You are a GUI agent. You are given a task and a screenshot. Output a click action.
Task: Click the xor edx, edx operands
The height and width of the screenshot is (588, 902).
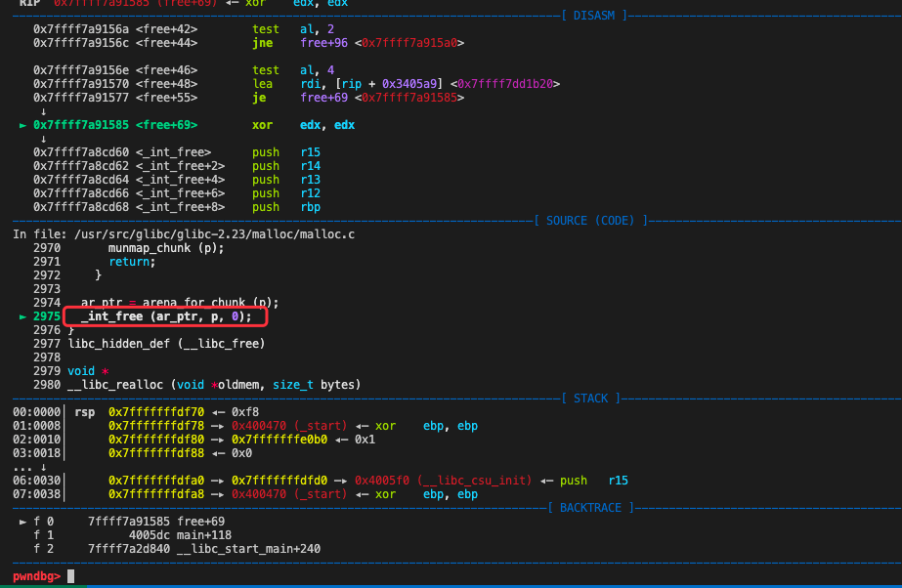click(327, 125)
